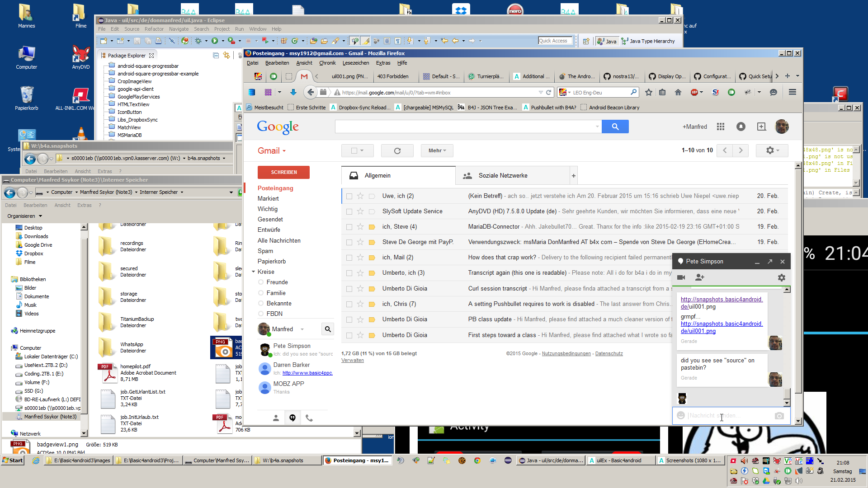This screenshot has width=868, height=488.
Task: Open the Hangouts phone calls tab
Action: (x=309, y=418)
